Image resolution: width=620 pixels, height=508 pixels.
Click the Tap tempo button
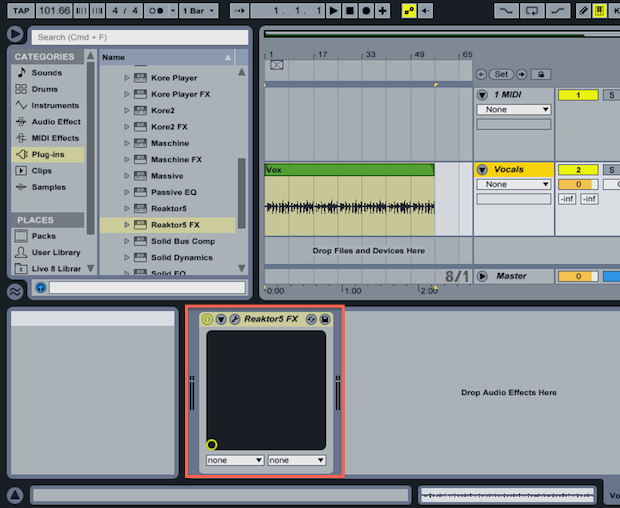point(21,10)
